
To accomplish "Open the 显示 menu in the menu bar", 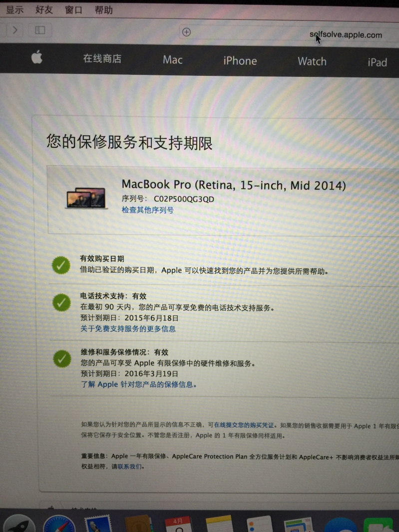I will (x=14, y=10).
